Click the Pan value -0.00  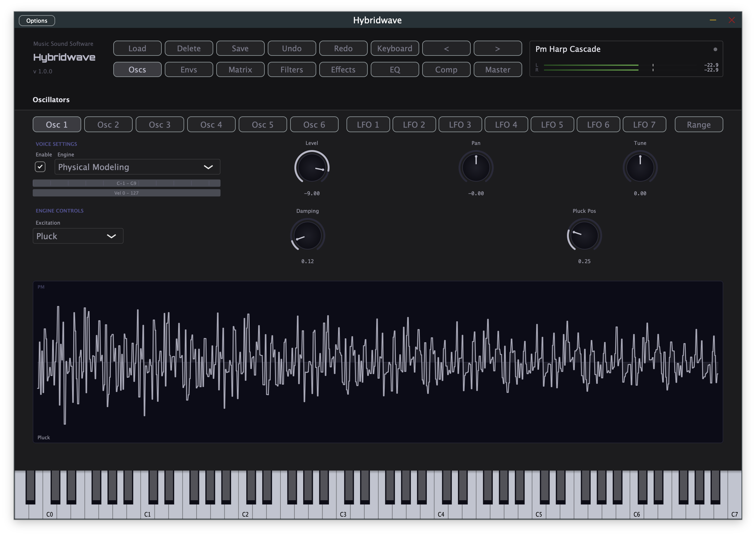[x=476, y=193]
